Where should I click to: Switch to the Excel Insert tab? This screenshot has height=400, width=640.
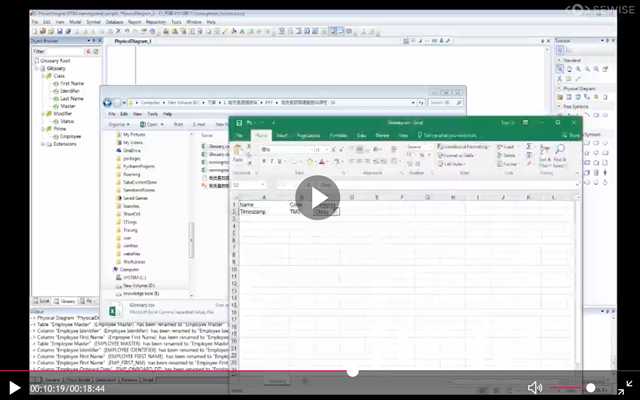[x=282, y=135]
